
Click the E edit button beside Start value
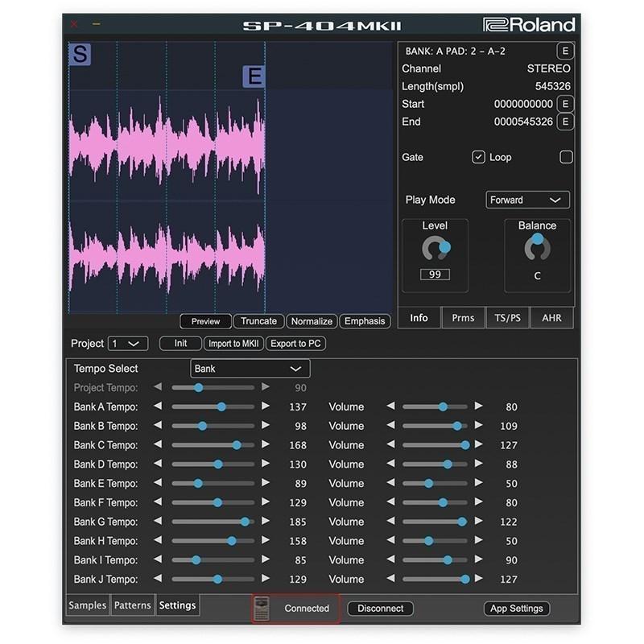point(565,104)
